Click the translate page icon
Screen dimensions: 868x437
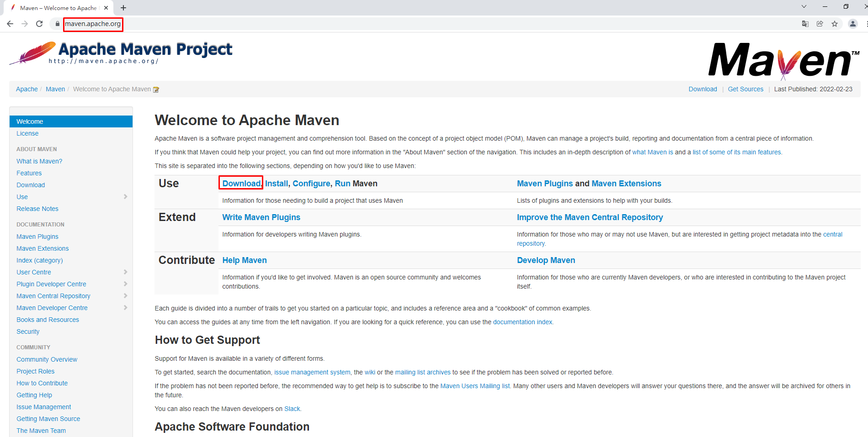805,24
